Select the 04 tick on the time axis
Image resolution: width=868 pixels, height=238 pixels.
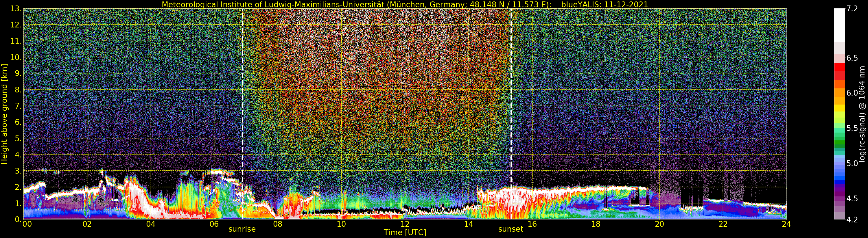pyautogui.click(x=151, y=224)
